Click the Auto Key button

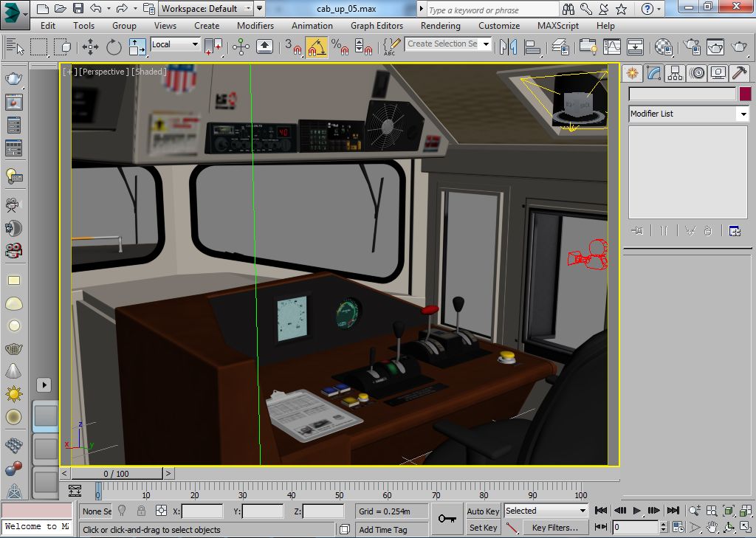[483, 511]
